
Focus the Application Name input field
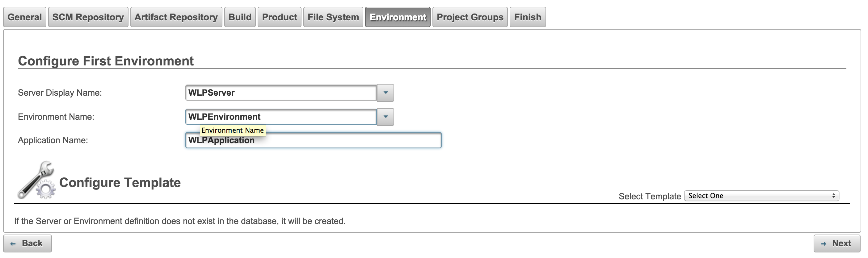tap(313, 140)
